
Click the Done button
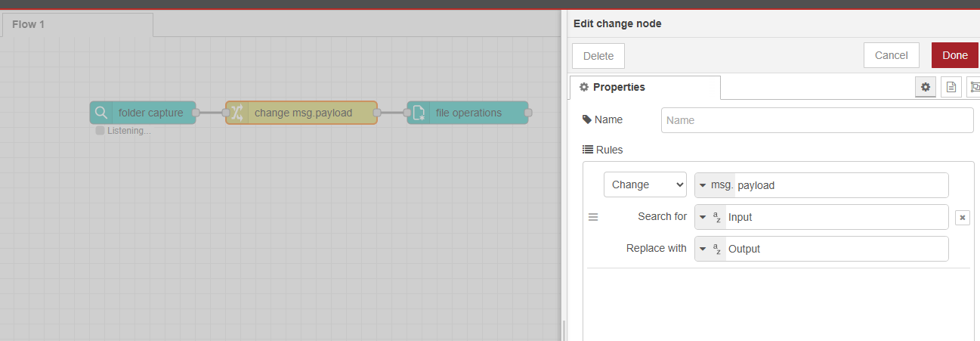point(955,55)
